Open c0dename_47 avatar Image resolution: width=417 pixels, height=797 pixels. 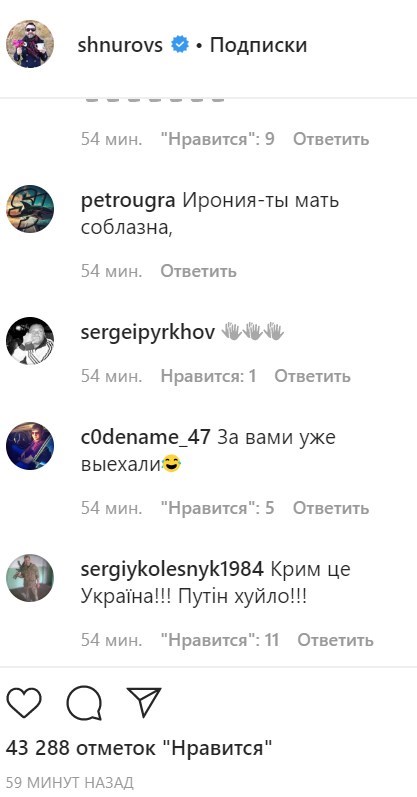pyautogui.click(x=29, y=446)
